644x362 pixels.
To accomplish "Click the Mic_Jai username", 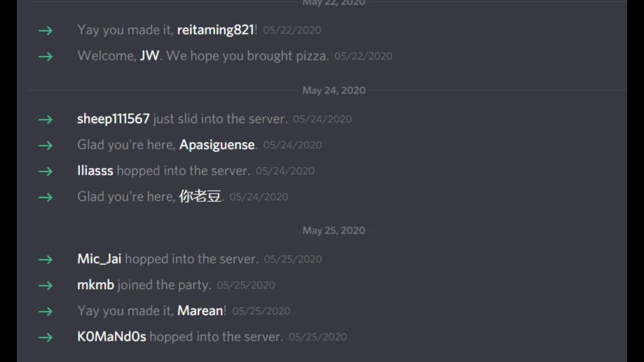I will click(x=99, y=259).
